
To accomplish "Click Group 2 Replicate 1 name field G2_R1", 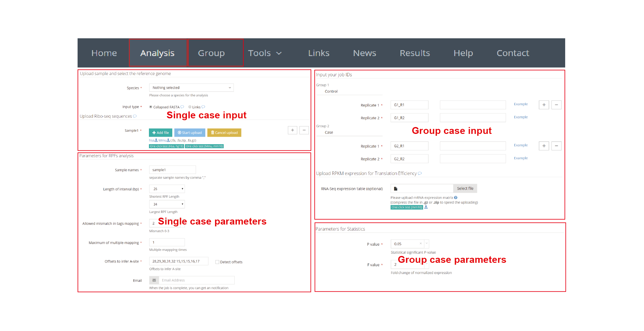I will click(x=409, y=146).
